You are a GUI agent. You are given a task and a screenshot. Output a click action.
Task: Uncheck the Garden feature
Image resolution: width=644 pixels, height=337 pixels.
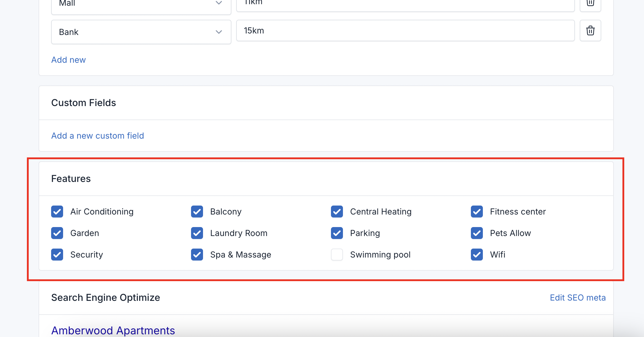point(57,233)
